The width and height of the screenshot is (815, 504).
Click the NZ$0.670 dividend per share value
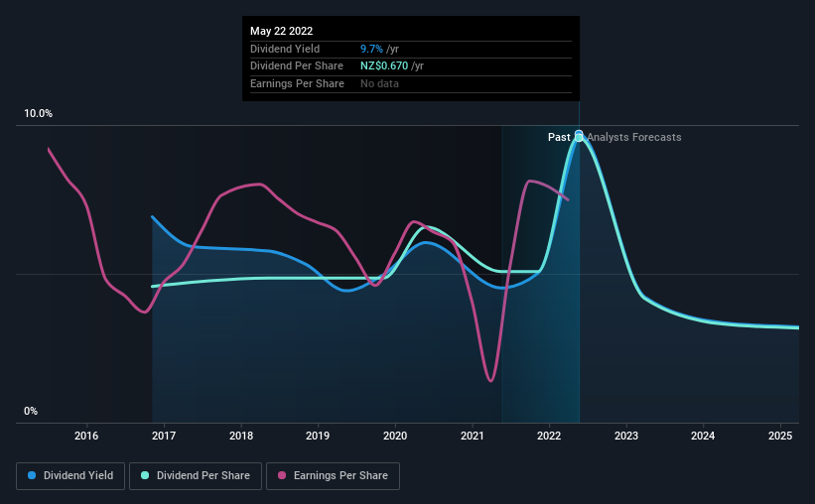coord(384,66)
